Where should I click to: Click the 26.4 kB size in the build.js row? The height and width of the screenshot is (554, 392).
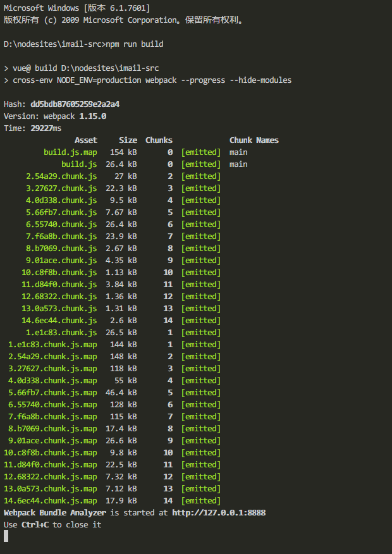(121, 164)
